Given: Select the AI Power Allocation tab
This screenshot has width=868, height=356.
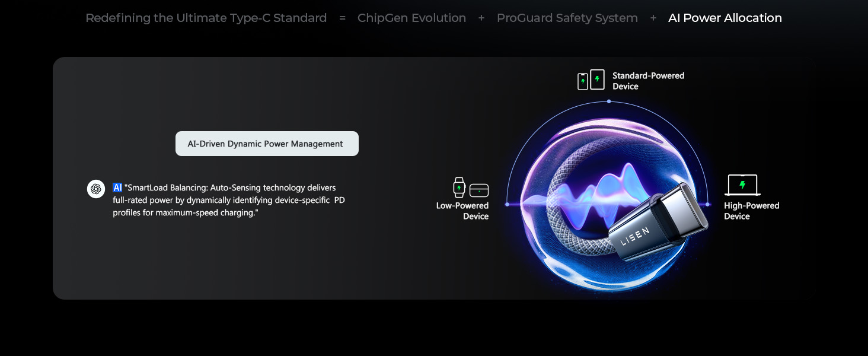Looking at the screenshot, I should point(725,18).
